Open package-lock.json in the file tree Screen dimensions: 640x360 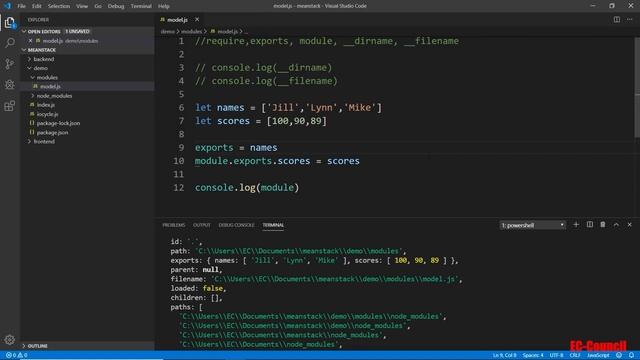coord(58,123)
